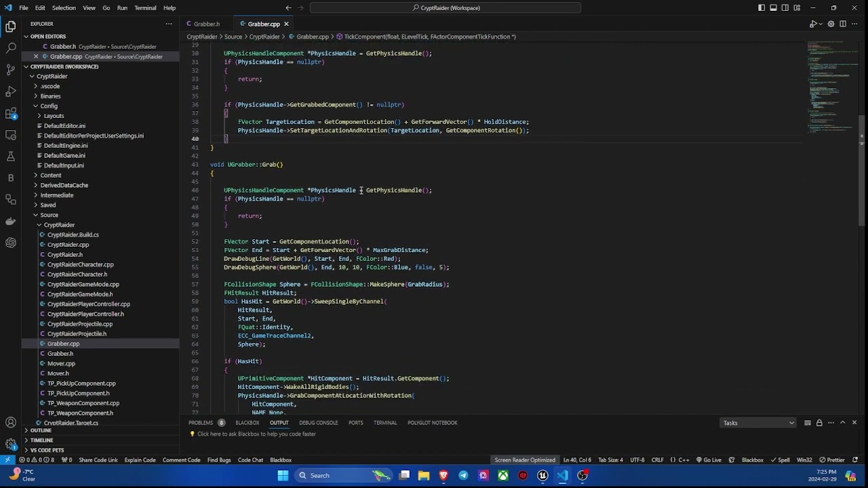Open the Search view in activity bar
Image resolution: width=868 pixels, height=488 pixels.
[11, 48]
